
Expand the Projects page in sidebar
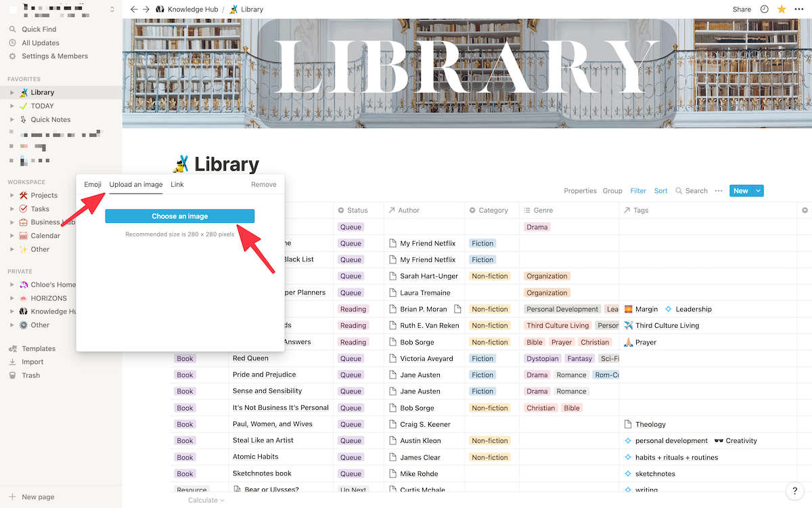click(12, 195)
